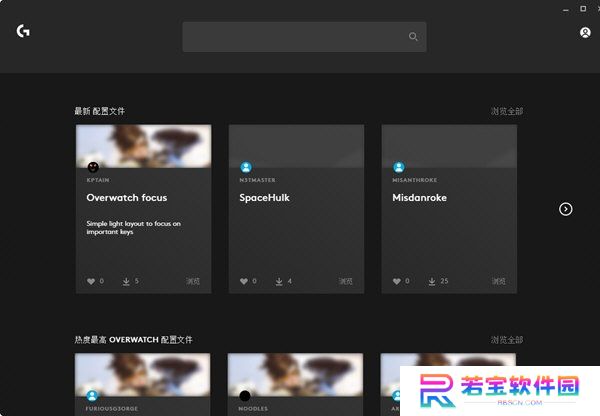Image resolution: width=600 pixels, height=416 pixels.
Task: Click MISANTHROKE user avatar
Action: [399, 167]
